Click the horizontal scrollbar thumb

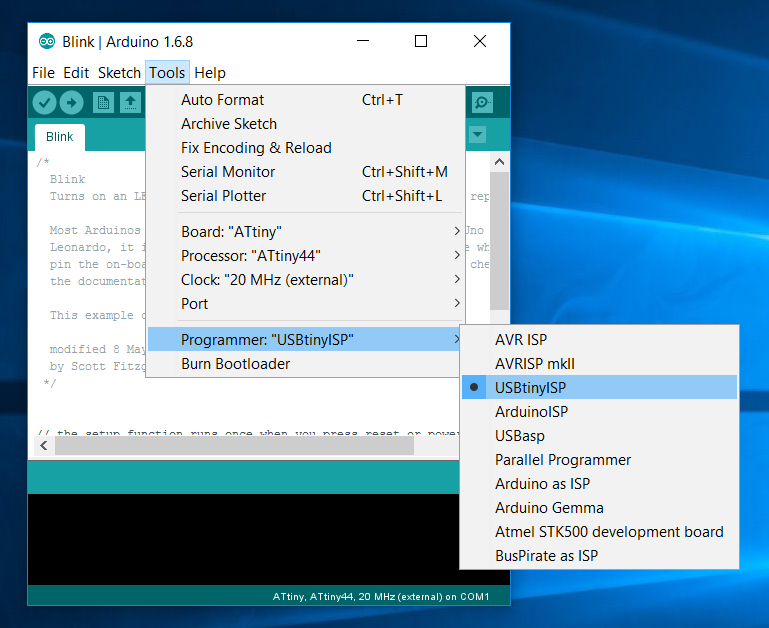234,445
